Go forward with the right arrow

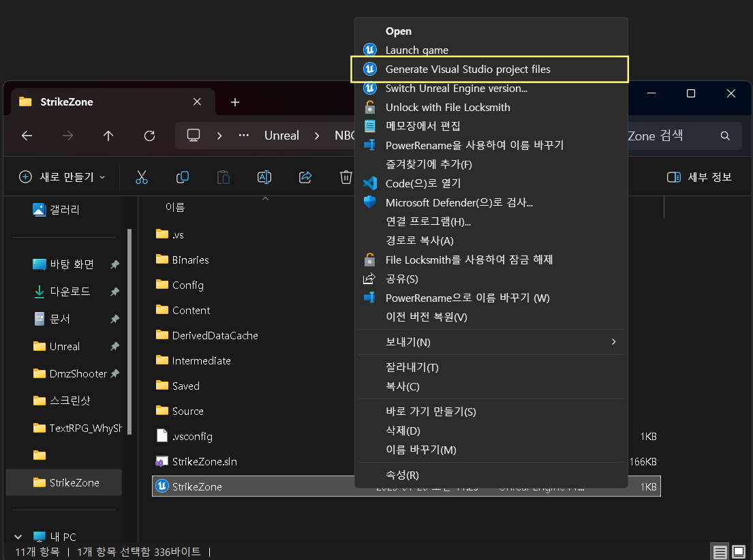pos(67,136)
